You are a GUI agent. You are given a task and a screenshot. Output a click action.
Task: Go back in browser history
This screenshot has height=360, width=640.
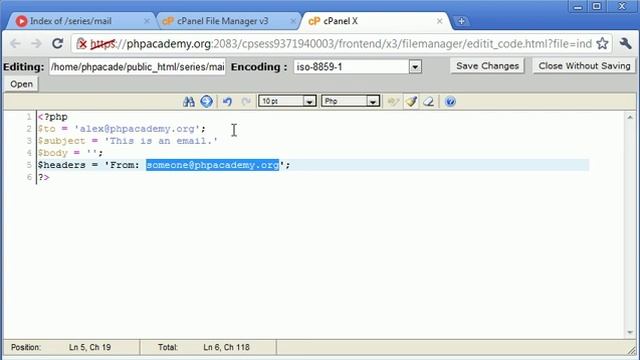15,43
